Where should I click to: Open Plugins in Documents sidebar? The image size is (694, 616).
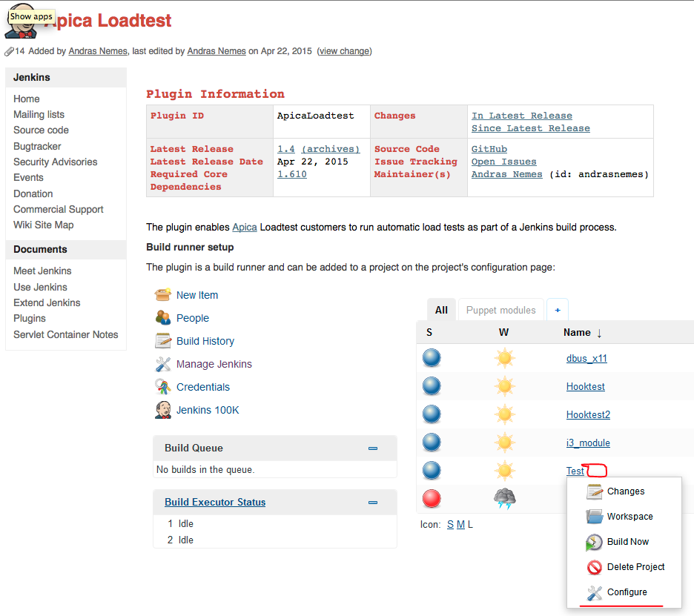29,318
